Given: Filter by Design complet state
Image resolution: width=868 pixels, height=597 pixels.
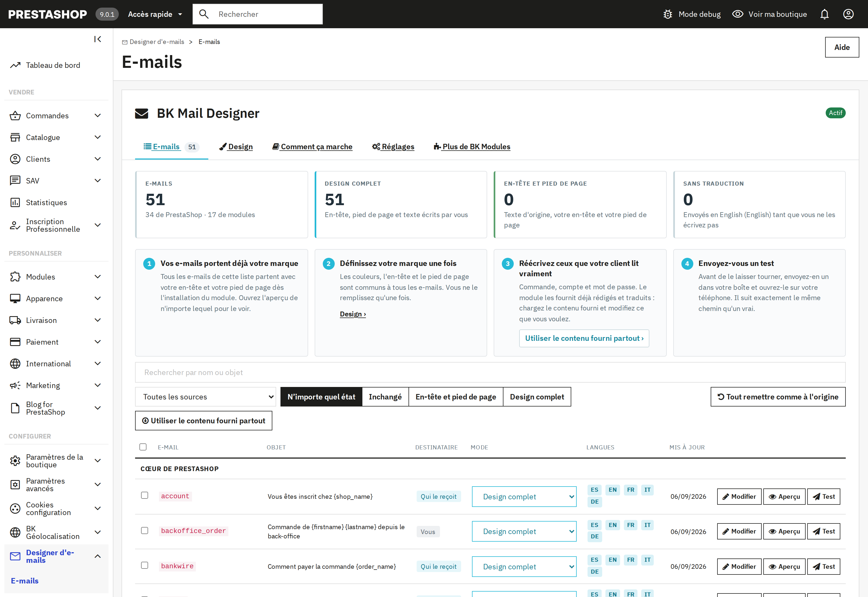Looking at the screenshot, I should pyautogui.click(x=537, y=397).
